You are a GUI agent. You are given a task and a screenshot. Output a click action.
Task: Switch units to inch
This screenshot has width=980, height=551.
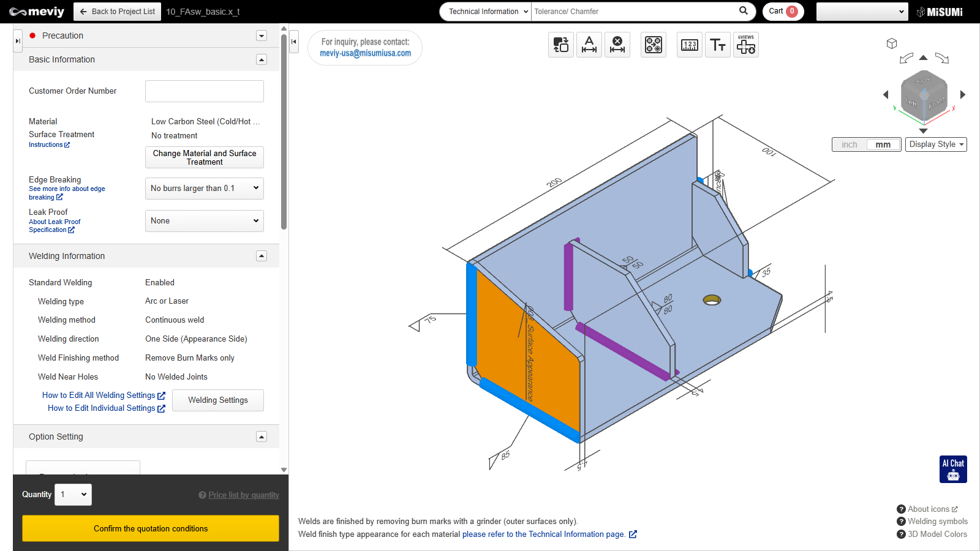850,144
